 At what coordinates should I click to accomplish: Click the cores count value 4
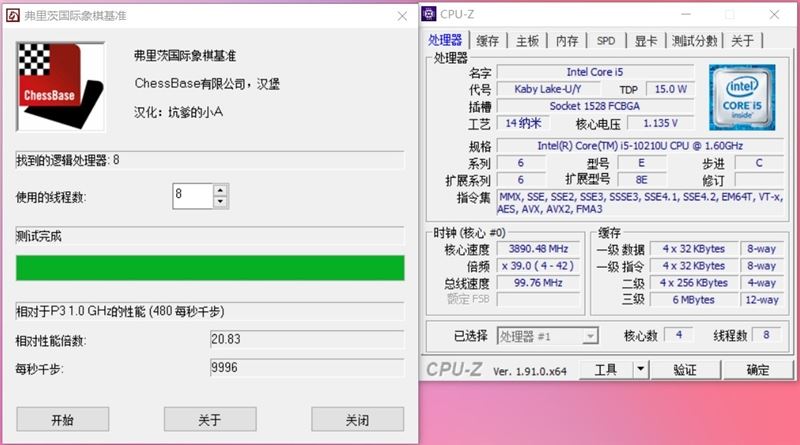pos(679,335)
